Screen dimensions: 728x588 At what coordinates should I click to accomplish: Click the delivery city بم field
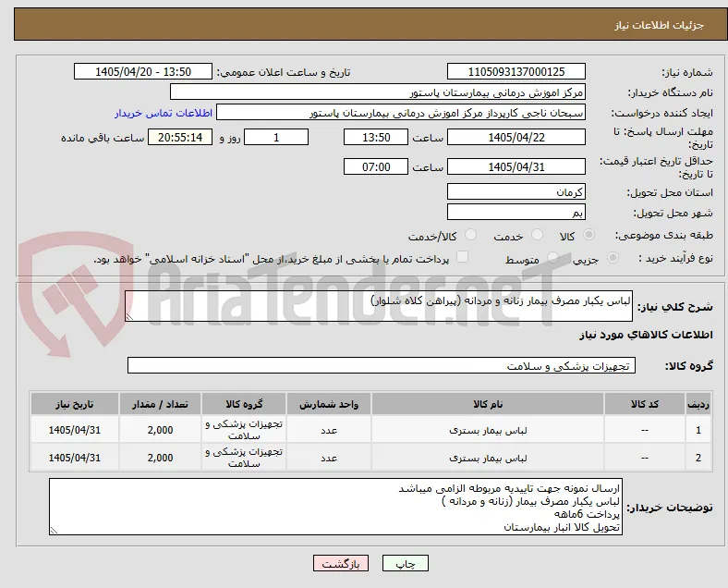pyautogui.click(x=516, y=213)
